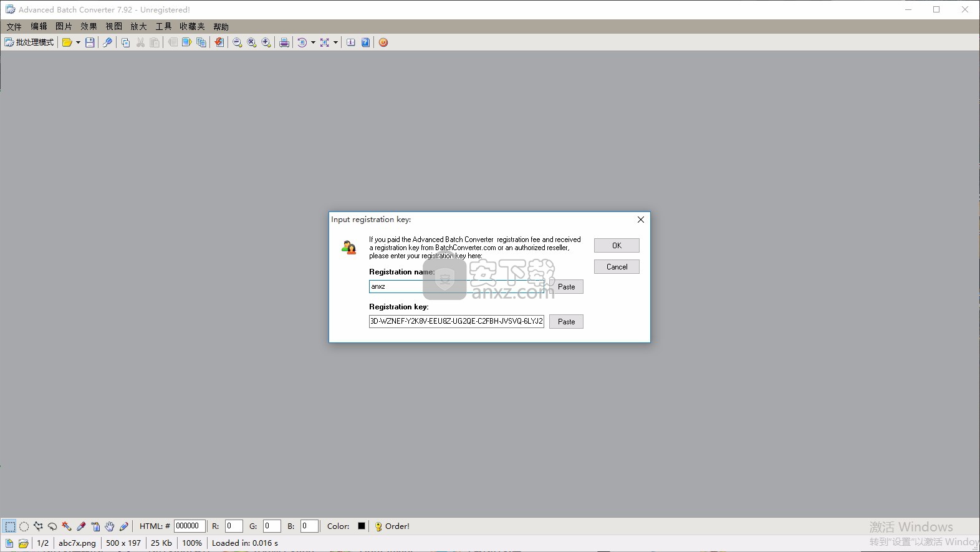The image size is (980, 552).
Task: Open the 编辑 menu
Action: click(x=39, y=26)
